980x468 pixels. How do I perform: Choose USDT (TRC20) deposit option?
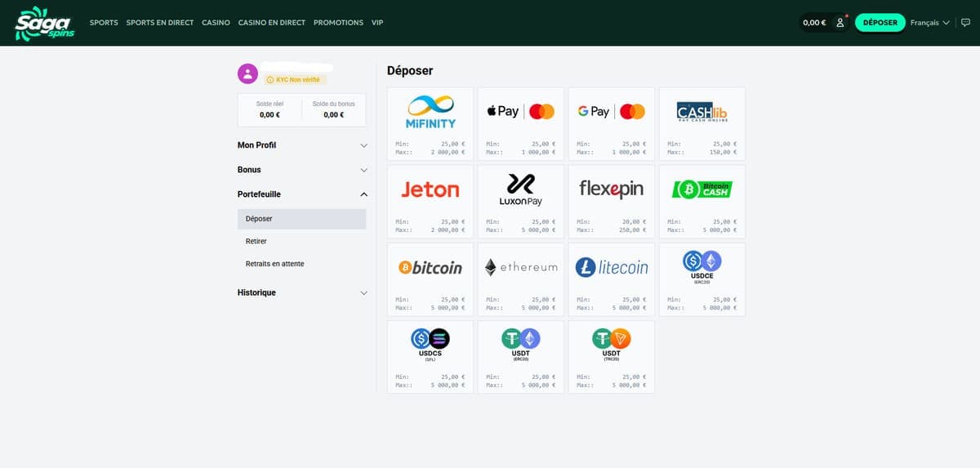pos(612,357)
